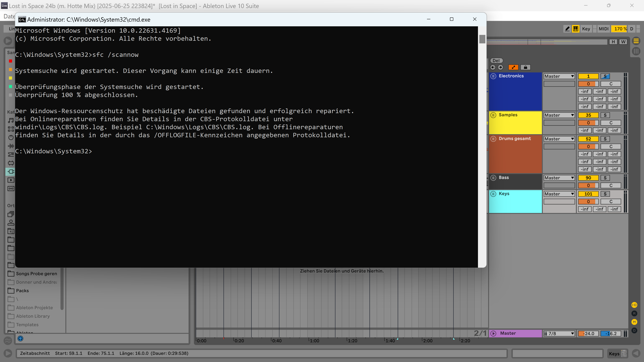Toggle Samples track activator numbered 35
The height and width of the screenshot is (362, 644).
588,115
